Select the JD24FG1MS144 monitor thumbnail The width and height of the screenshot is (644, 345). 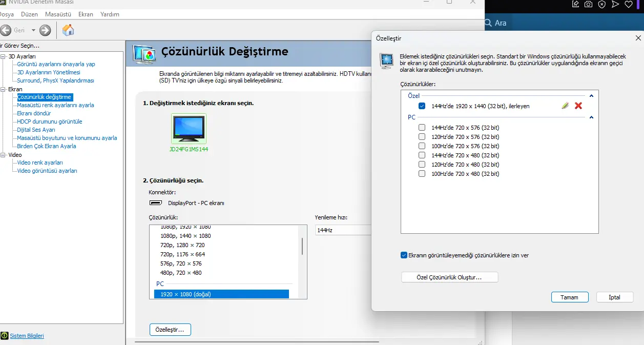click(189, 129)
